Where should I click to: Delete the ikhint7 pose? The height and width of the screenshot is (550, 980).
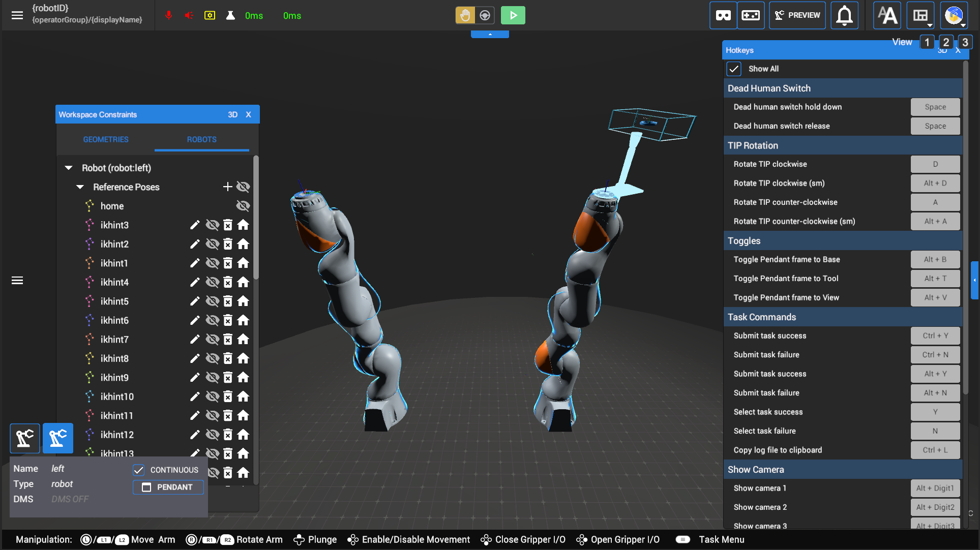click(228, 339)
